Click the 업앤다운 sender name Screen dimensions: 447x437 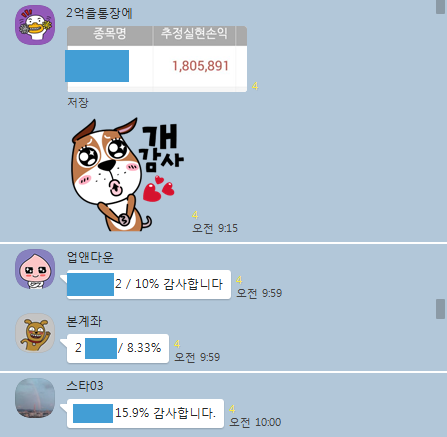pyautogui.click(x=90, y=257)
